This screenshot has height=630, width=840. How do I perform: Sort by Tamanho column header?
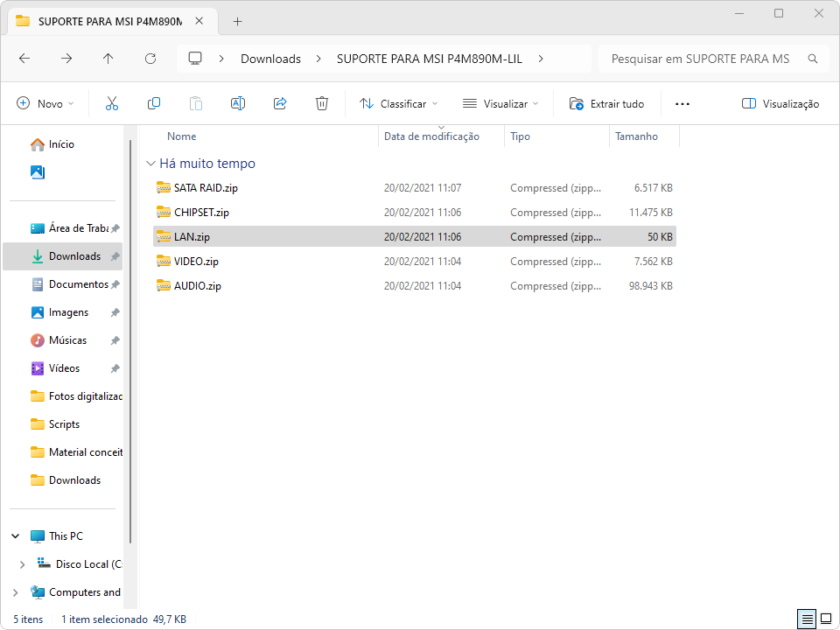click(636, 136)
